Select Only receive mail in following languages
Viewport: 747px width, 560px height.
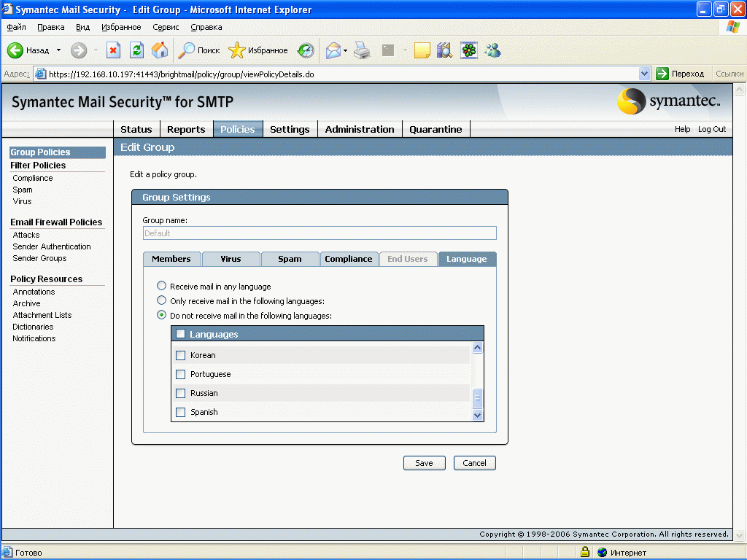pyautogui.click(x=161, y=300)
